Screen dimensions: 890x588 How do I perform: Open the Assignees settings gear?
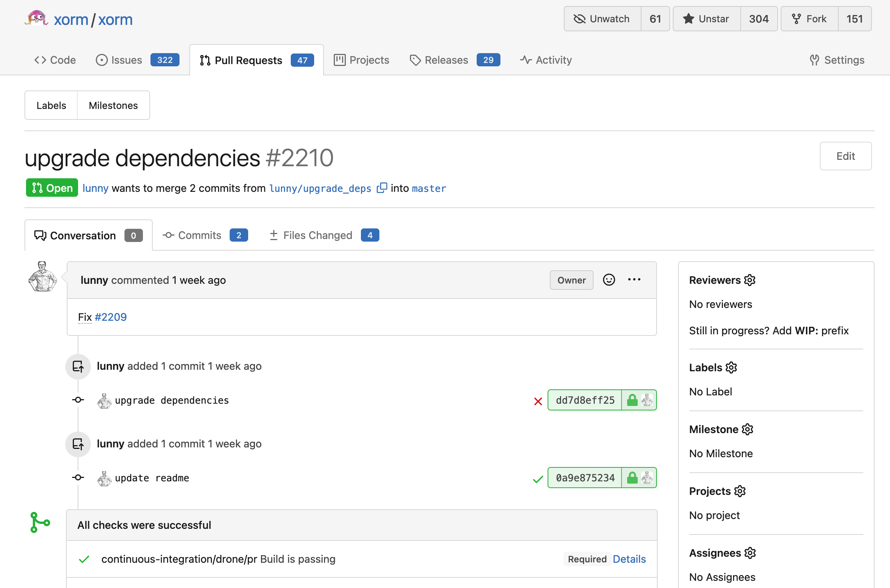click(x=750, y=553)
